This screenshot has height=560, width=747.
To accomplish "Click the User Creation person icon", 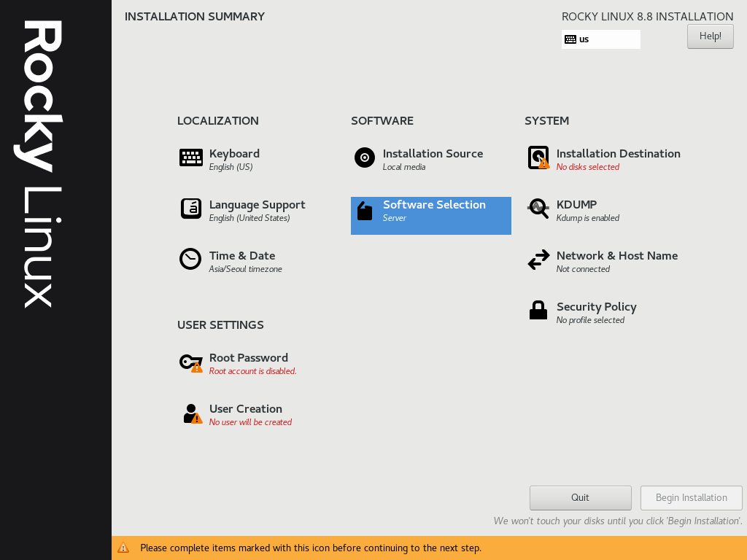I will click(193, 413).
